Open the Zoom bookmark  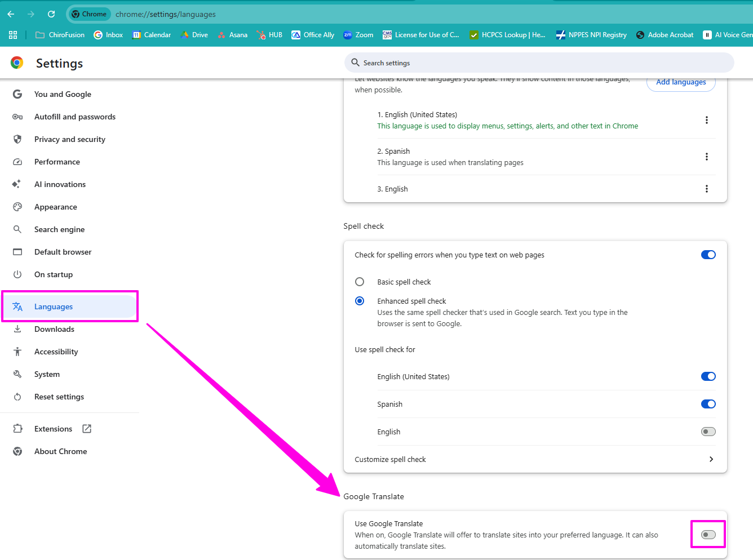click(358, 35)
